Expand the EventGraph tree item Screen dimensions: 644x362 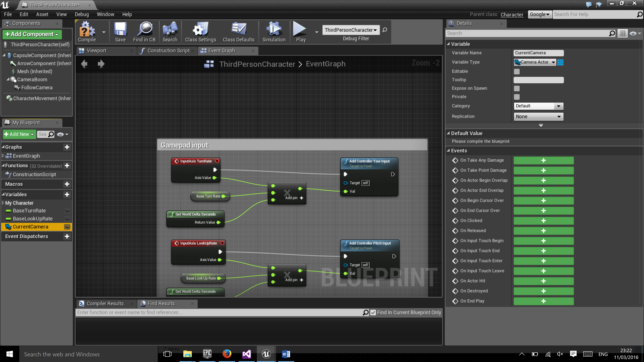(3, 156)
